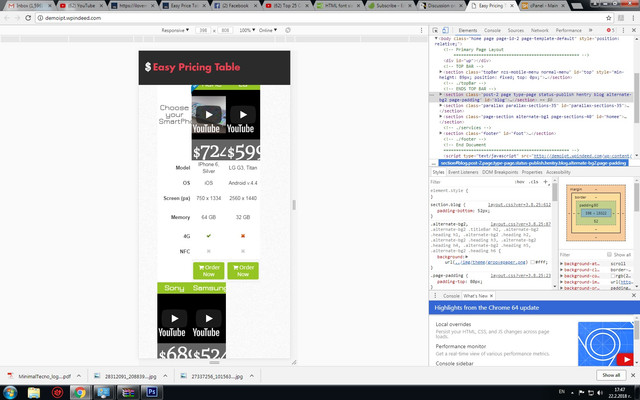The height and width of the screenshot is (400, 640).
Task: Switch to the Console tab in DevTools
Action: point(492,30)
